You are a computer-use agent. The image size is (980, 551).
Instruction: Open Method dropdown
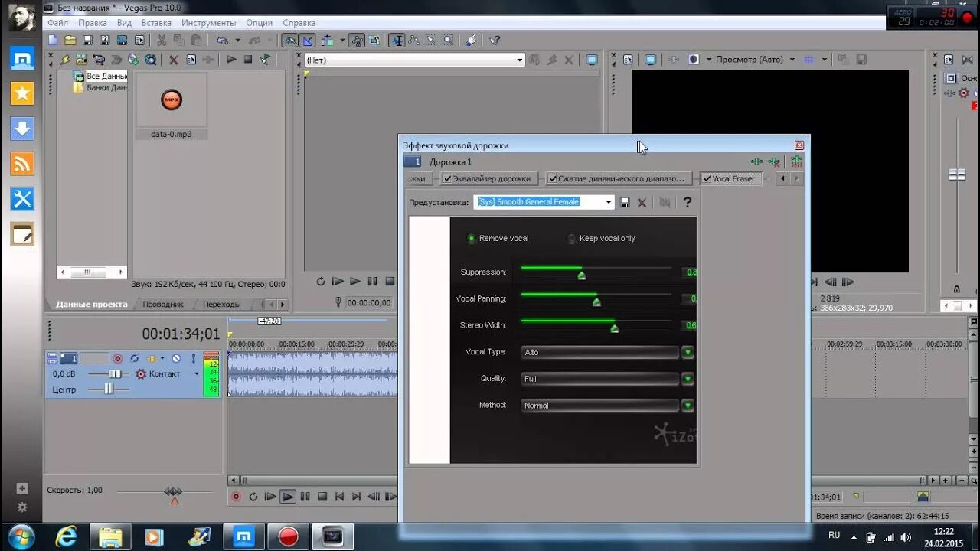pos(688,406)
